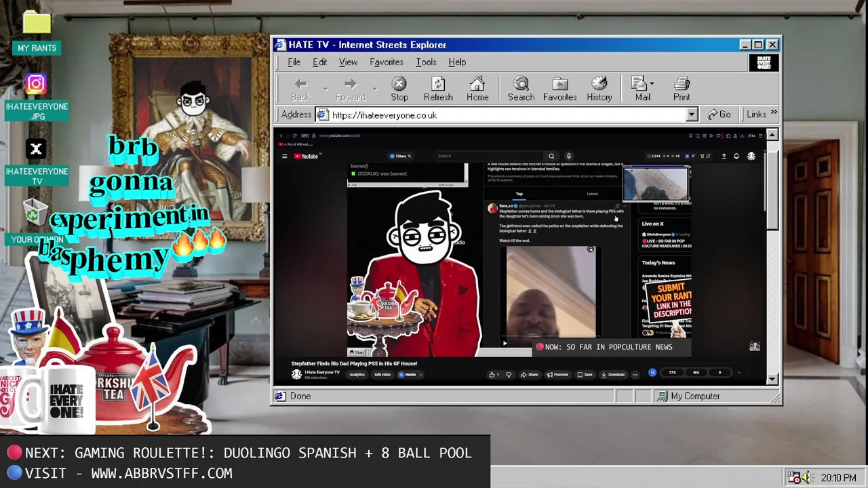This screenshot has height=488, width=868.
Task: Click the YouTube search magnifier icon
Action: coord(551,156)
